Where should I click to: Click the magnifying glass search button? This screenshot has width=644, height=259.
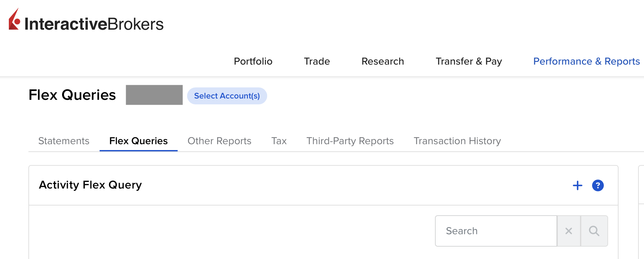click(594, 231)
